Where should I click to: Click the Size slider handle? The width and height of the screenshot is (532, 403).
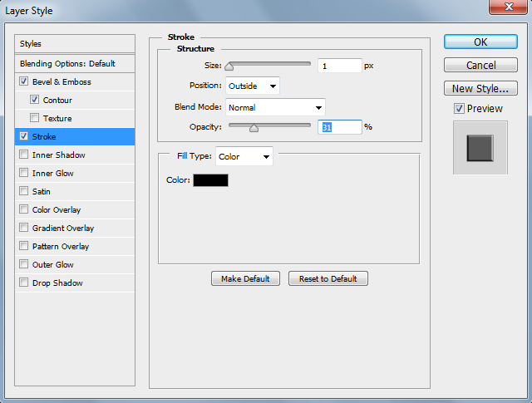(x=229, y=66)
